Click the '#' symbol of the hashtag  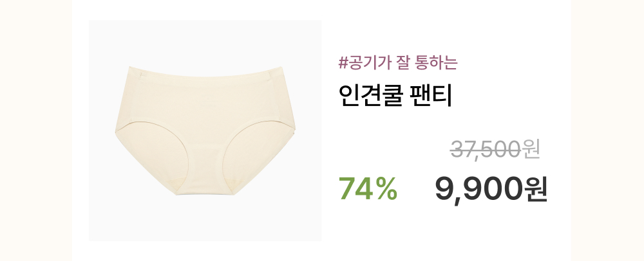pos(343,64)
